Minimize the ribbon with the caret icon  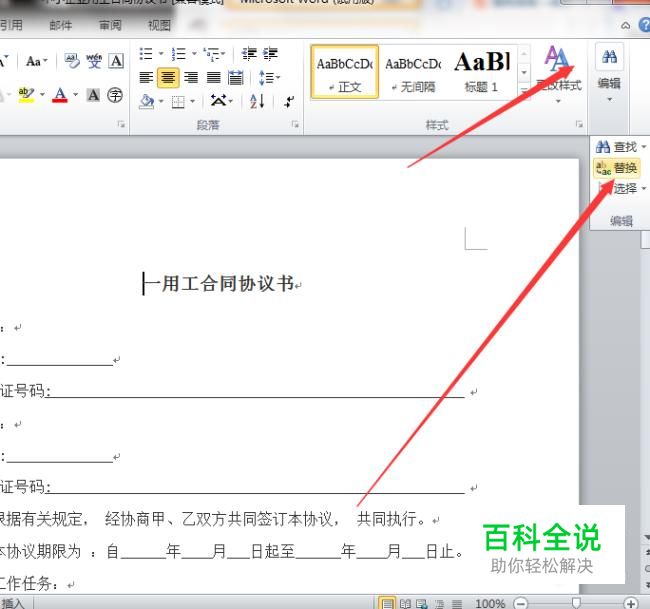pos(626,26)
